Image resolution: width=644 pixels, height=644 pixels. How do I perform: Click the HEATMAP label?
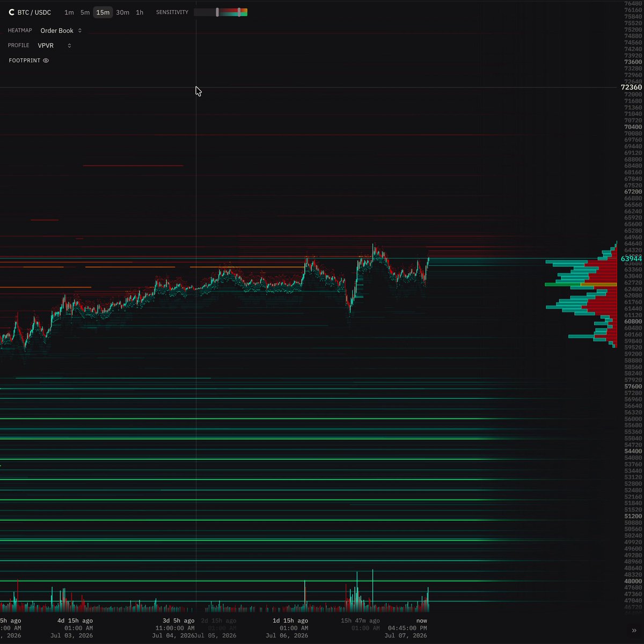20,31
